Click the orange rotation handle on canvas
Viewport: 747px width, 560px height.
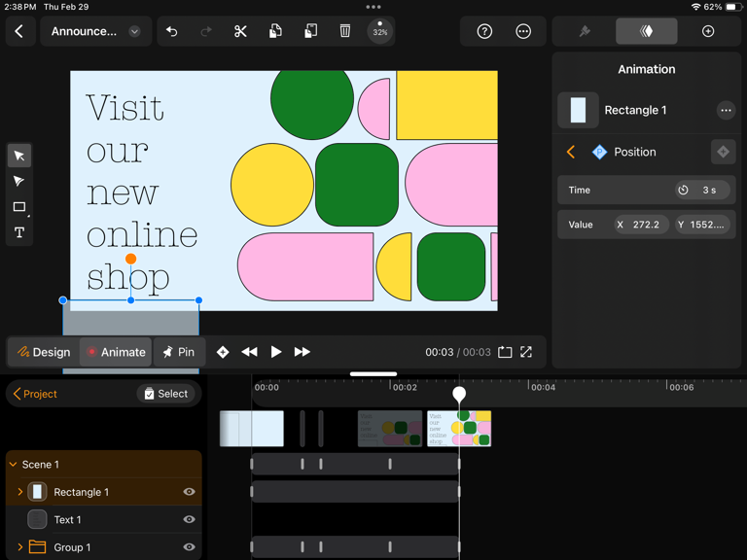click(x=130, y=259)
